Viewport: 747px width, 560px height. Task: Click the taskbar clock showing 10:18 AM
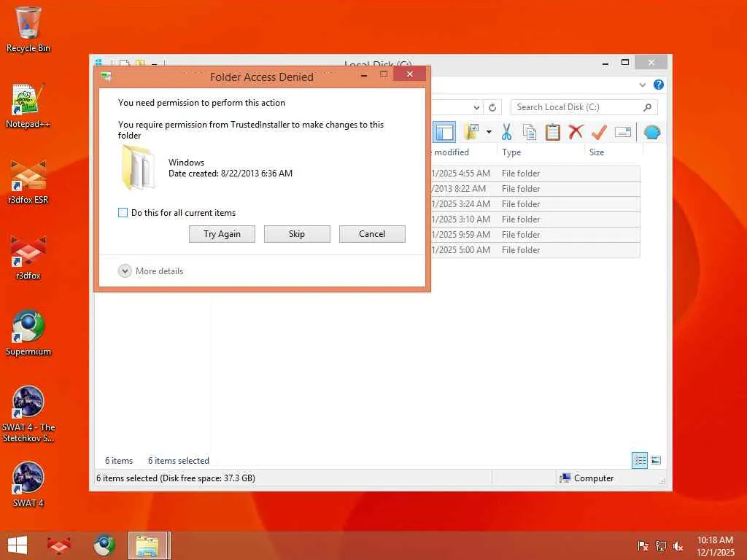[x=715, y=546]
